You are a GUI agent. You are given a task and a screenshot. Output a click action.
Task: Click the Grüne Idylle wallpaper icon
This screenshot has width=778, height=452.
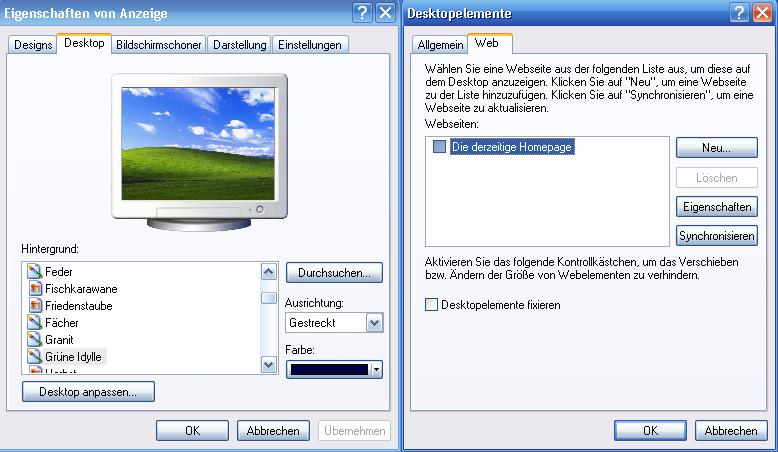coord(34,357)
